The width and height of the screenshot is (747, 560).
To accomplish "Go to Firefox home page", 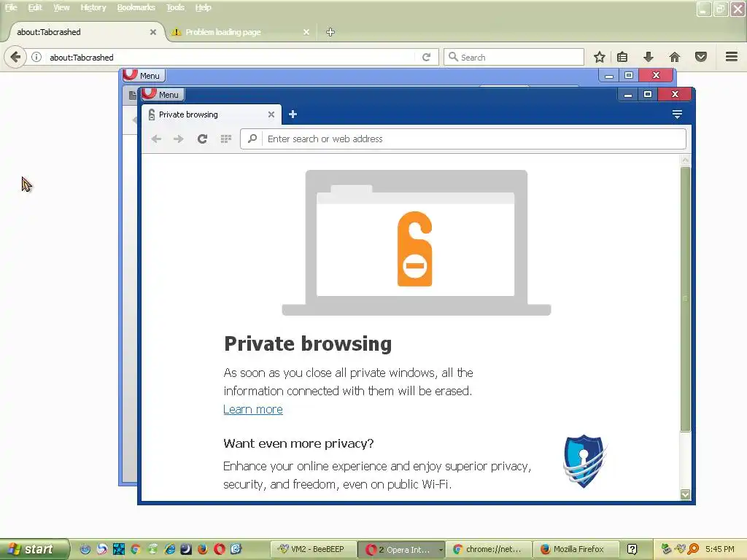I will (675, 57).
